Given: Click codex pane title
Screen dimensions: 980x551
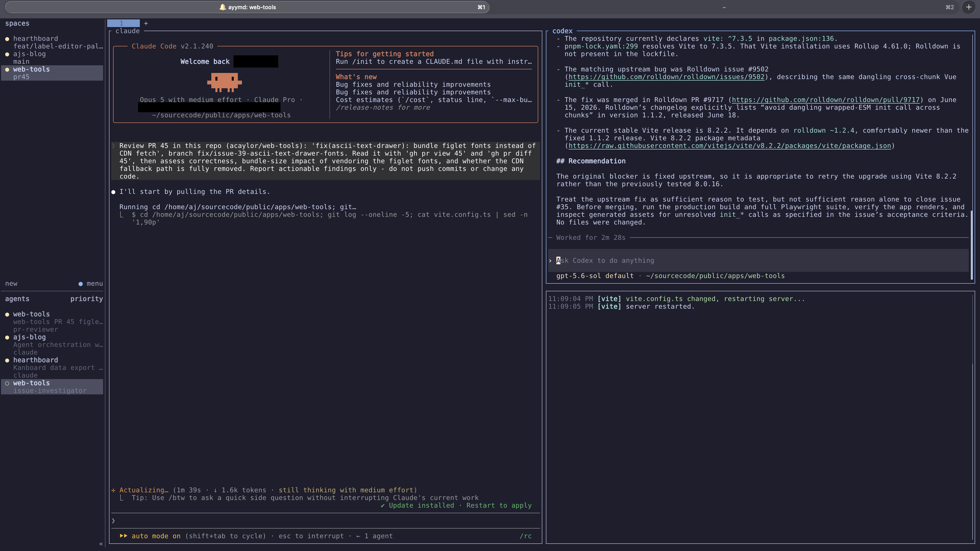Looking at the screenshot, I should click(x=562, y=31).
